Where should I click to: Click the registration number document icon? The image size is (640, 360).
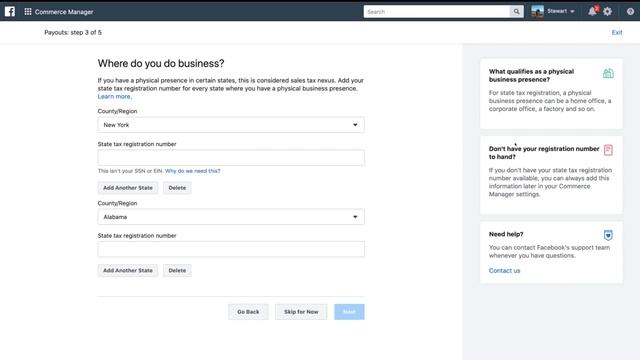(x=608, y=150)
